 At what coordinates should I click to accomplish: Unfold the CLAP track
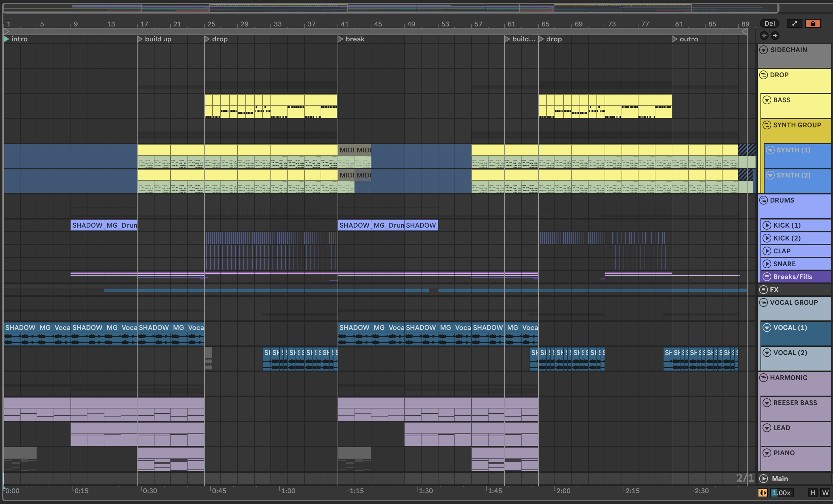click(767, 251)
